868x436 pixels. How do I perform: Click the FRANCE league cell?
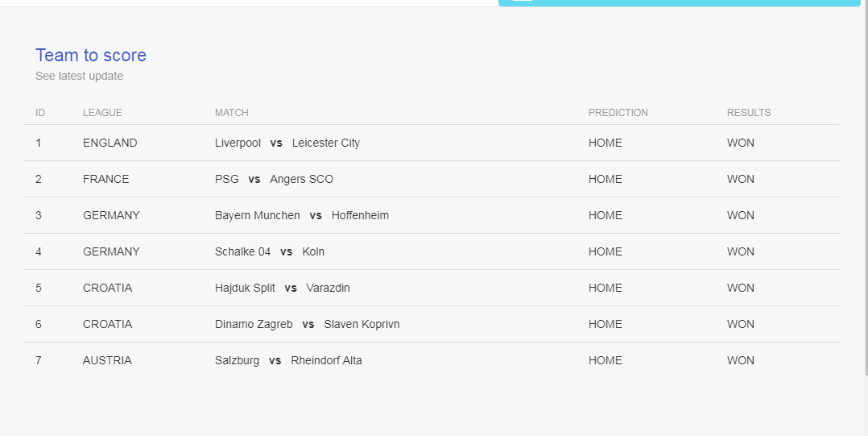click(105, 179)
